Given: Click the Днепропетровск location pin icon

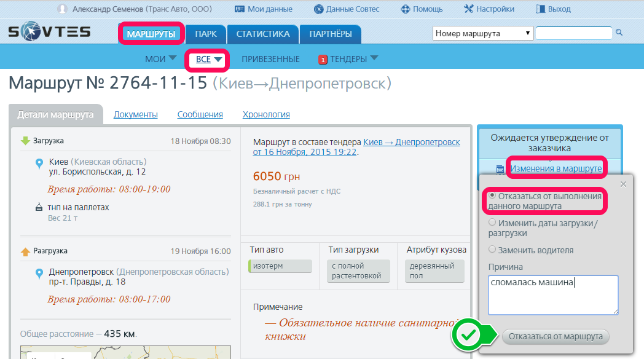Looking at the screenshot, I should (39, 274).
